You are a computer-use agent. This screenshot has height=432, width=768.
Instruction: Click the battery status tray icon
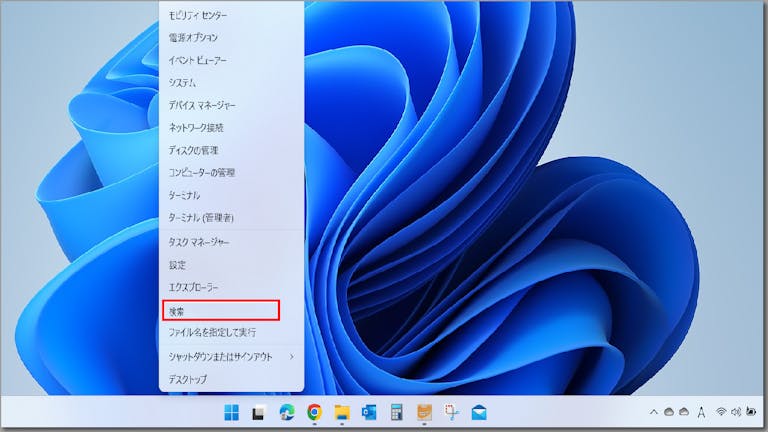751,412
